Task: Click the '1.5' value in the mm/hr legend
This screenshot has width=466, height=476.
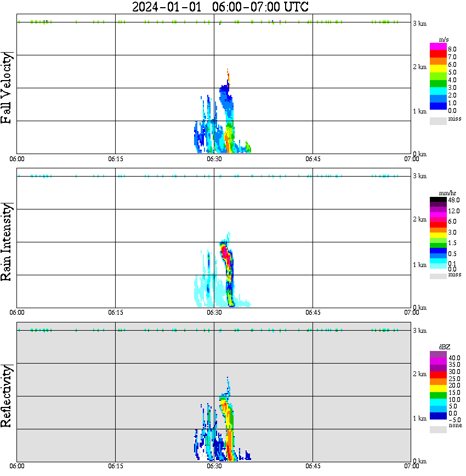Action: (x=452, y=243)
